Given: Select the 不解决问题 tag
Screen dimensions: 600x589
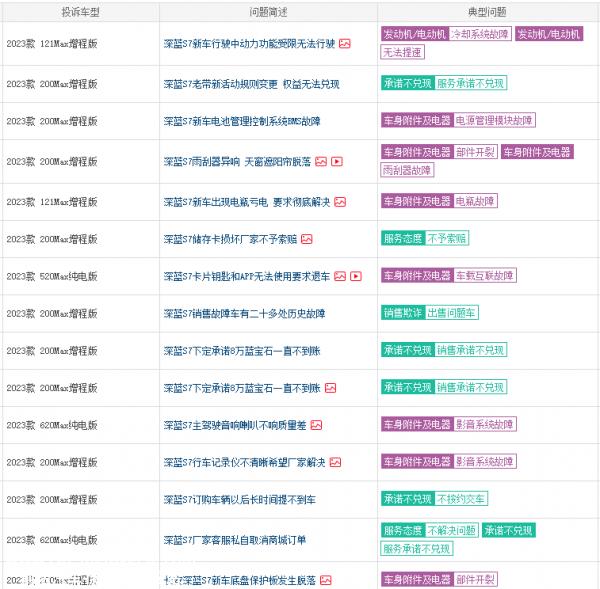Looking at the screenshot, I should click(x=452, y=530).
